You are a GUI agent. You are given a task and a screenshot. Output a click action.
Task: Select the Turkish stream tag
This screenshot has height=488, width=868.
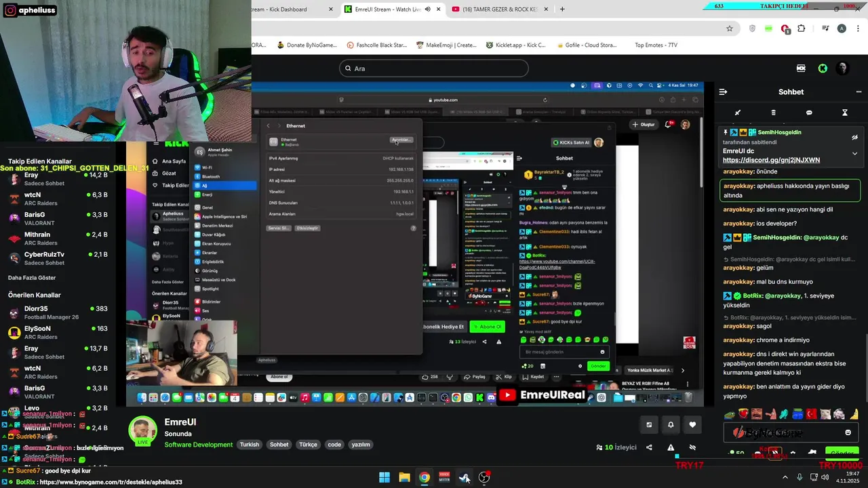pyautogui.click(x=249, y=445)
